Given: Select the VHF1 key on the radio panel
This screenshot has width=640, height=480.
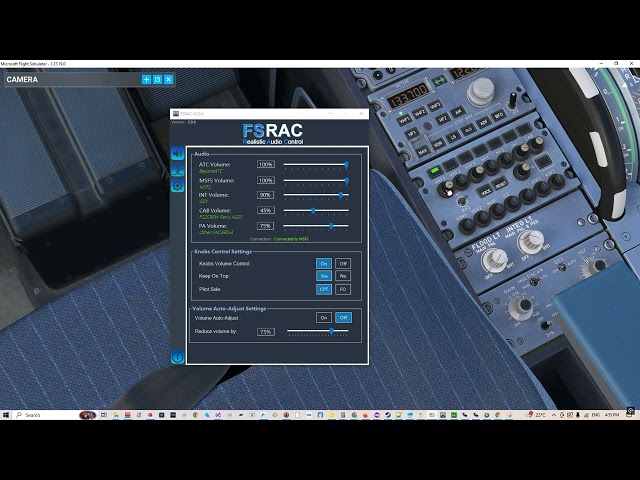Looking at the screenshot, I should click(404, 120).
